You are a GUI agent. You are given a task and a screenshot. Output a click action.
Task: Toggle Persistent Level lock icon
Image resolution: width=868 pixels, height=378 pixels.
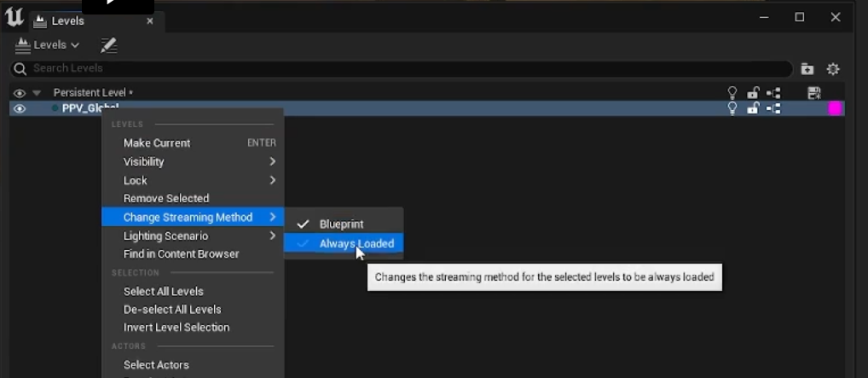[753, 93]
